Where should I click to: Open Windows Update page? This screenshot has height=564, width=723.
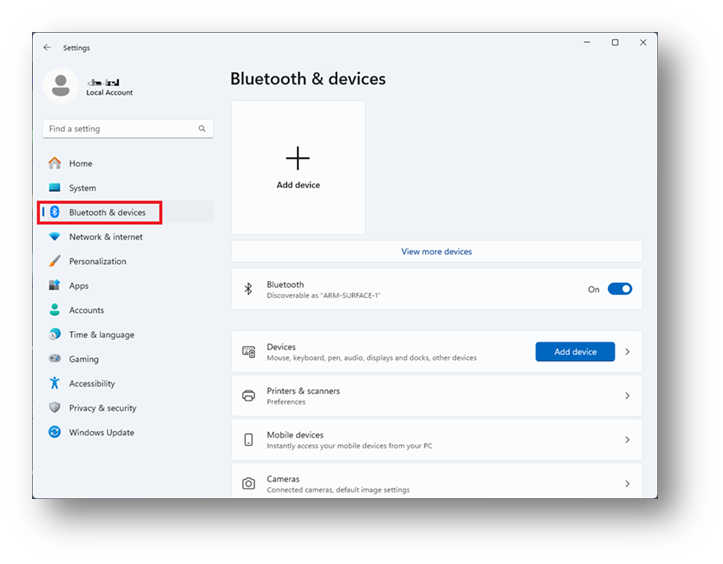pyautogui.click(x=128, y=432)
